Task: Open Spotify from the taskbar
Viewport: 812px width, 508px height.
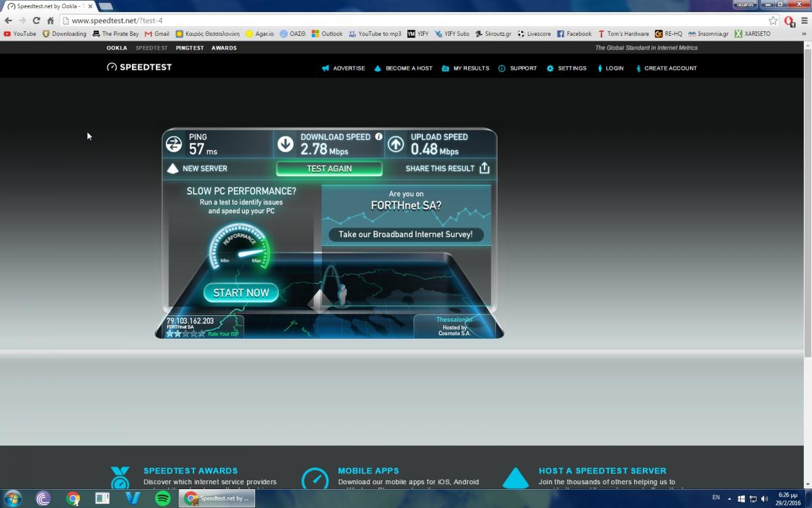Action: click(162, 499)
